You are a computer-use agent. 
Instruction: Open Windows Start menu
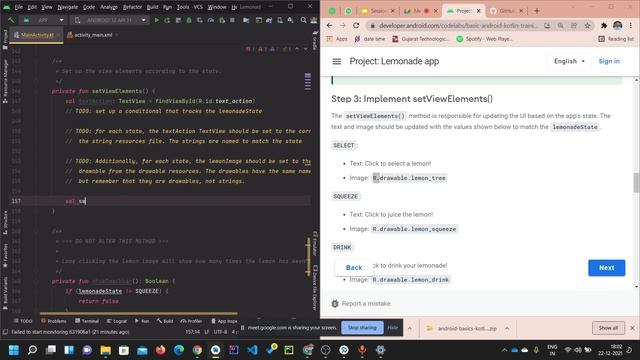tap(13, 350)
